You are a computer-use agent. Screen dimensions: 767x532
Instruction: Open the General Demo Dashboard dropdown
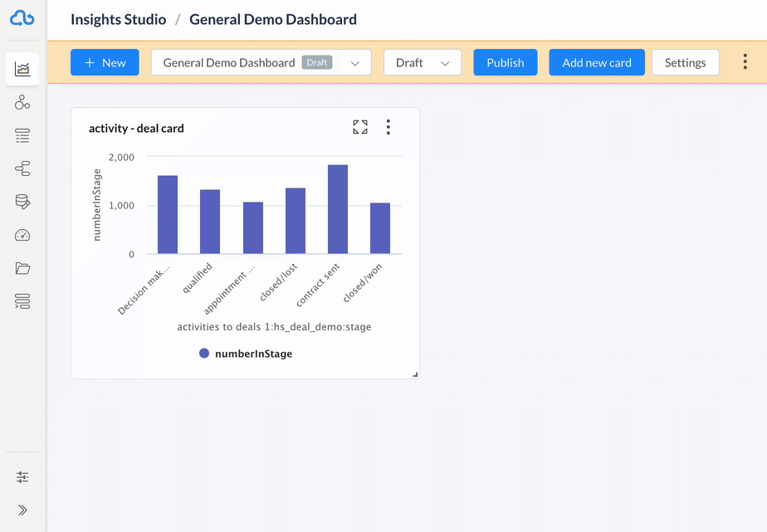tap(261, 62)
